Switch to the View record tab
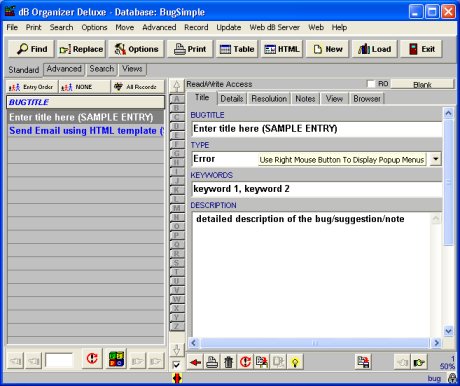 [x=334, y=99]
